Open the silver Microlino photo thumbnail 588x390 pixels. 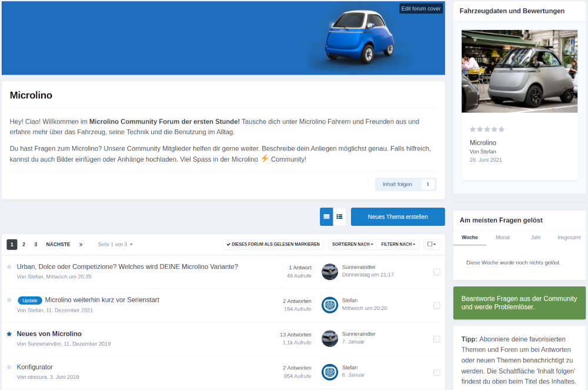click(519, 71)
